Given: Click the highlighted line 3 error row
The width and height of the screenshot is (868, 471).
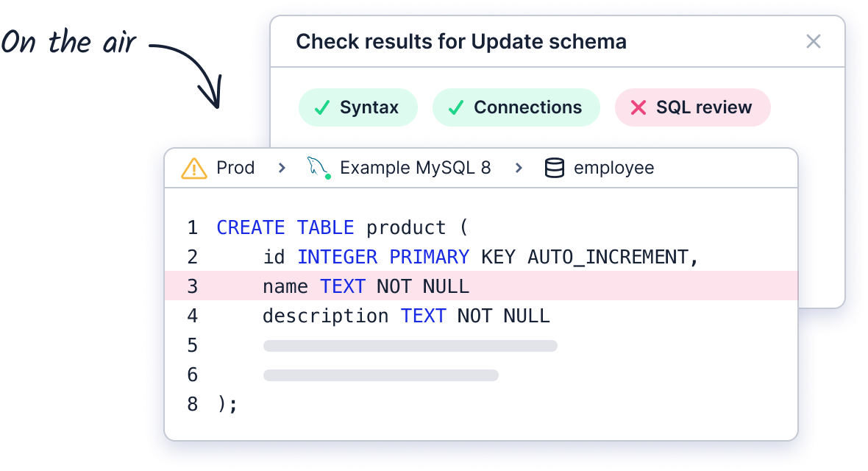Looking at the screenshot, I should [481, 286].
